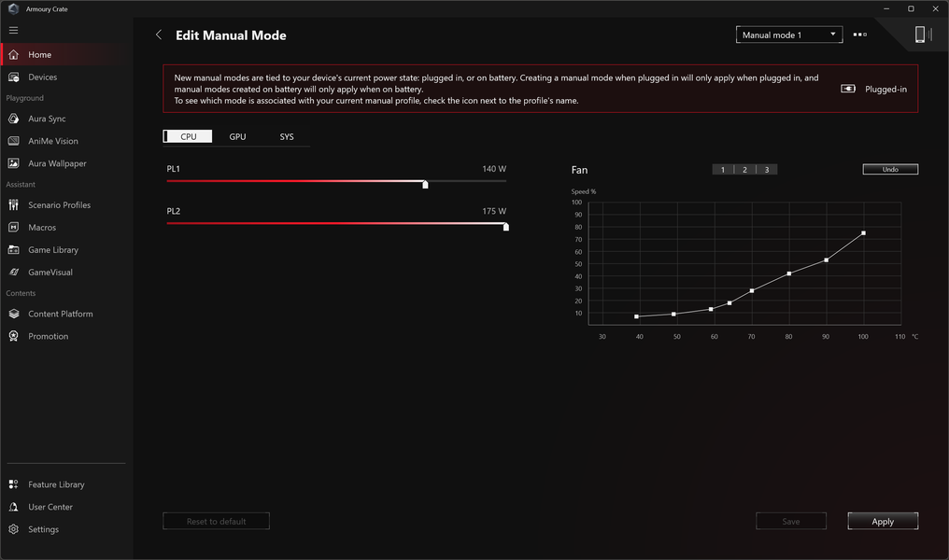949x560 pixels.
Task: Select fan preset 2
Action: pos(744,169)
